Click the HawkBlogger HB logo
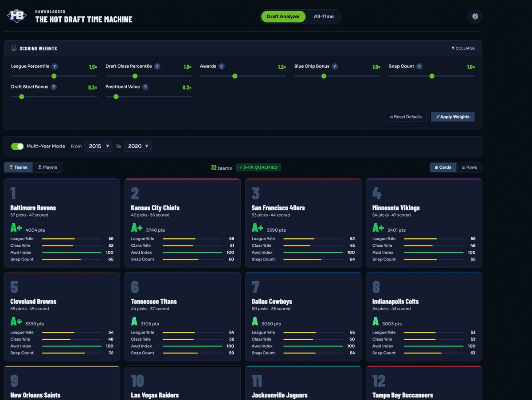 (17, 16)
